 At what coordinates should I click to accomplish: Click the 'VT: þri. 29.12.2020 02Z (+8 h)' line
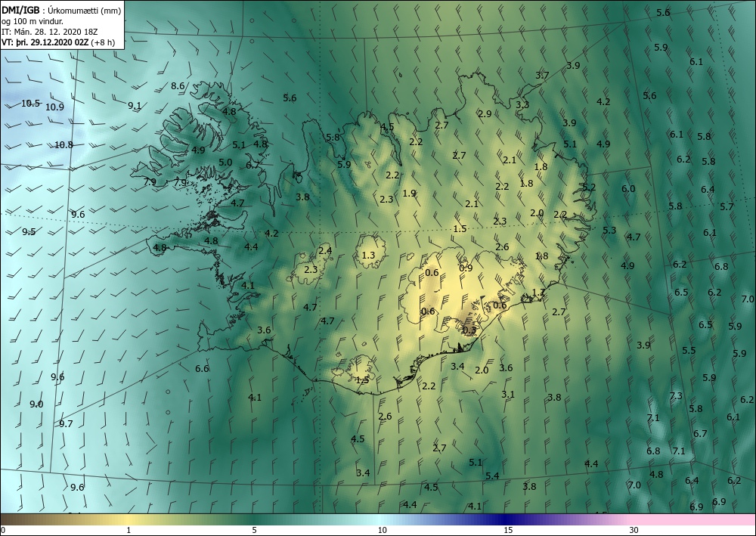(58, 42)
